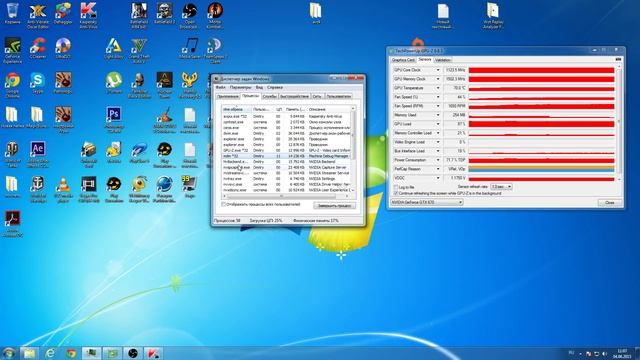Image resolution: width=640 pixels, height=360 pixels.
Task: Open GPU Core Clock sensor dropdown
Action: tap(438, 70)
